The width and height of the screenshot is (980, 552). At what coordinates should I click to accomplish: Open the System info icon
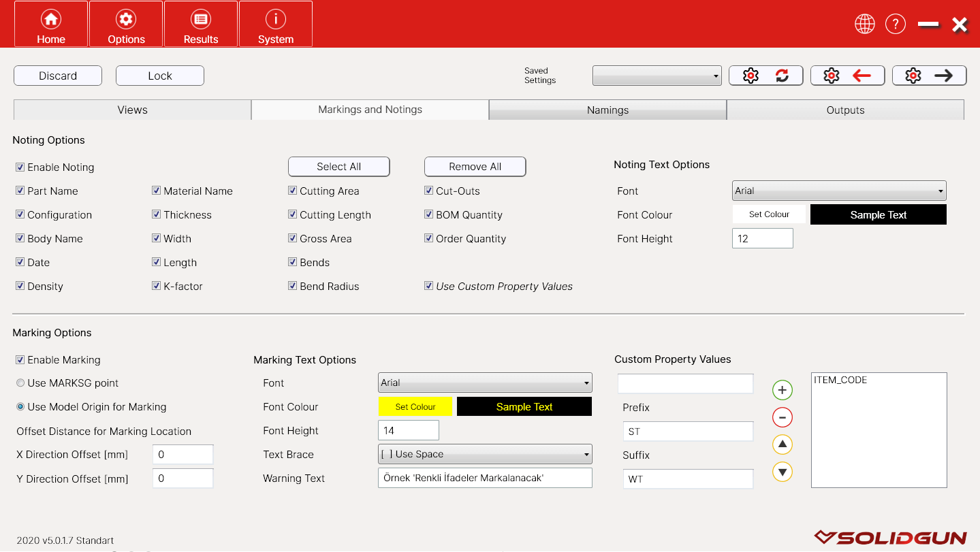click(276, 20)
